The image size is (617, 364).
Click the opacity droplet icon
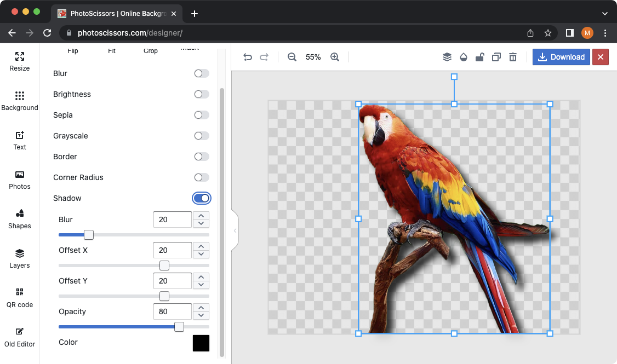464,57
